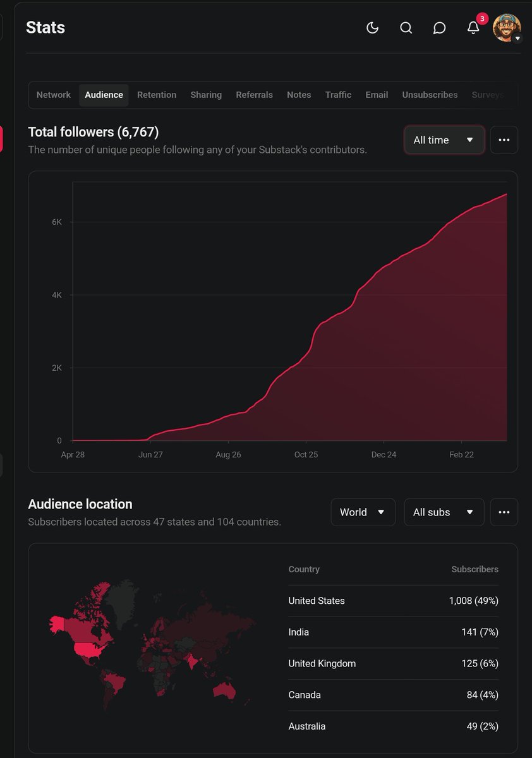This screenshot has width=532, height=758.
Task: Click the Australia country row
Action: [x=394, y=726]
